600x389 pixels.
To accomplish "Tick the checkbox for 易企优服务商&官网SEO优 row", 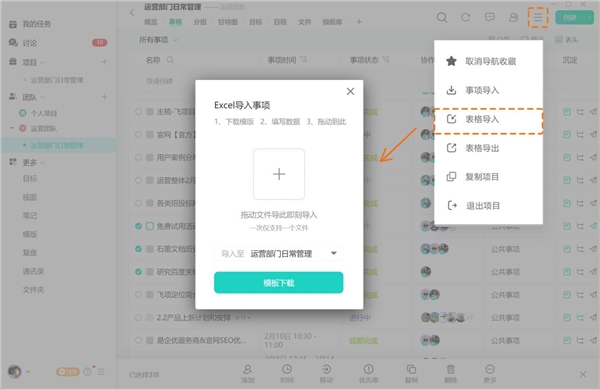I will 150,340.
